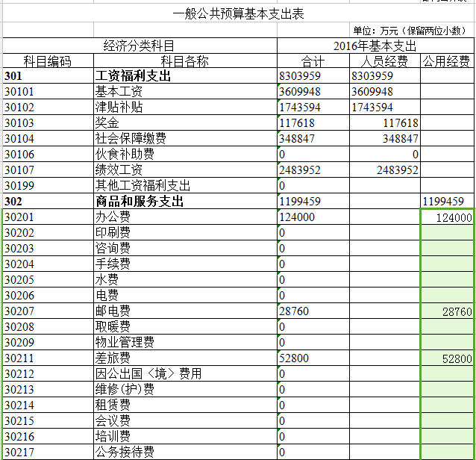Select the cell 租赁费
This screenshot has height=460, width=476.
pos(185,405)
